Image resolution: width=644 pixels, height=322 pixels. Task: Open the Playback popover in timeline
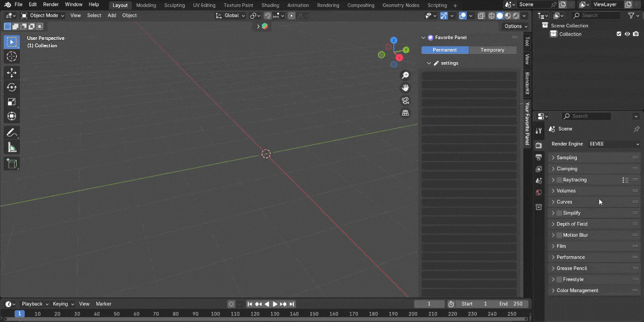point(35,305)
